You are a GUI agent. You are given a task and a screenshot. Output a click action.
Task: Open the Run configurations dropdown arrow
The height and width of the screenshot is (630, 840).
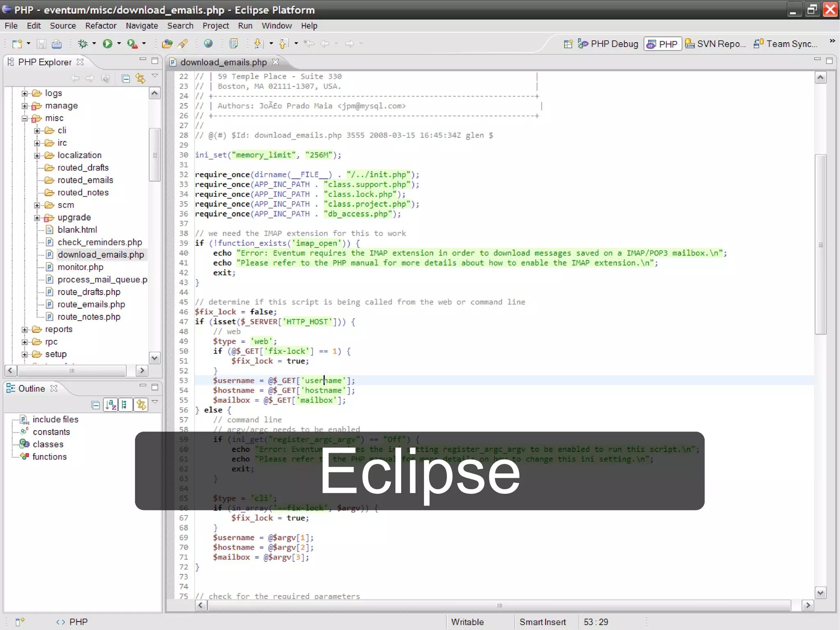tap(119, 44)
